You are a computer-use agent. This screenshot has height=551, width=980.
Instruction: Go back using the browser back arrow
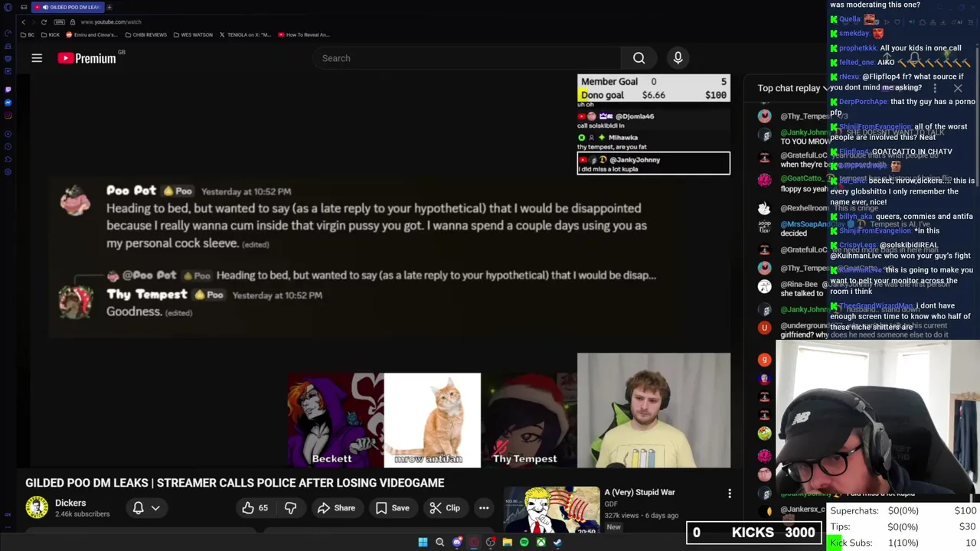[x=24, y=21]
